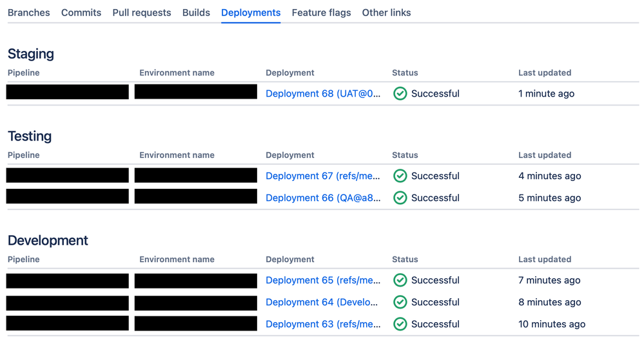644x344 pixels.
Task: Click success check icon for Deployment 67
Action: tap(400, 176)
